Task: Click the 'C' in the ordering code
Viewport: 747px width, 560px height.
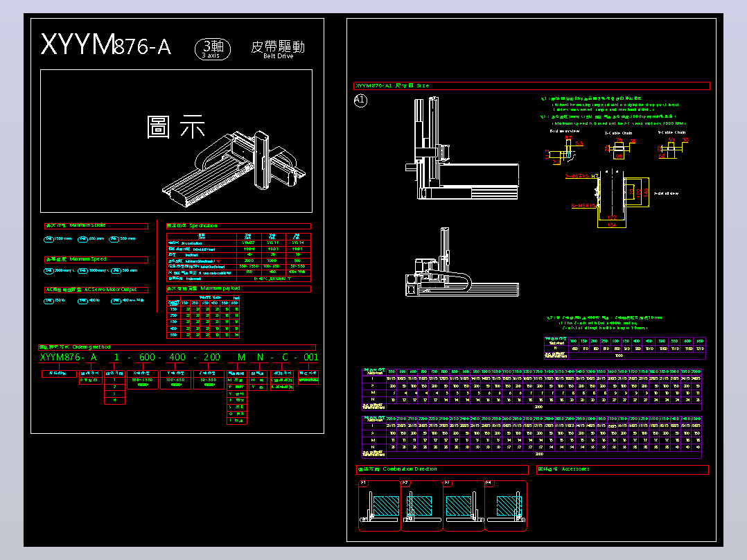Action: tap(285, 358)
